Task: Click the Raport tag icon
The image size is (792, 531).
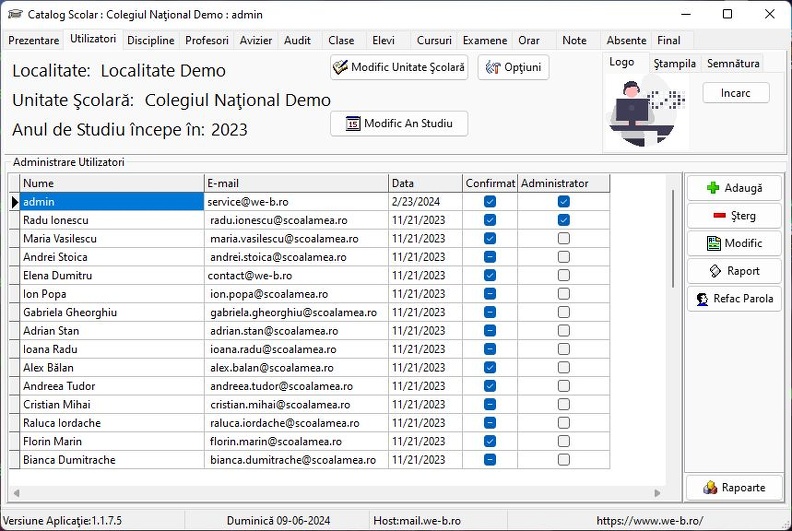Action: coord(715,271)
